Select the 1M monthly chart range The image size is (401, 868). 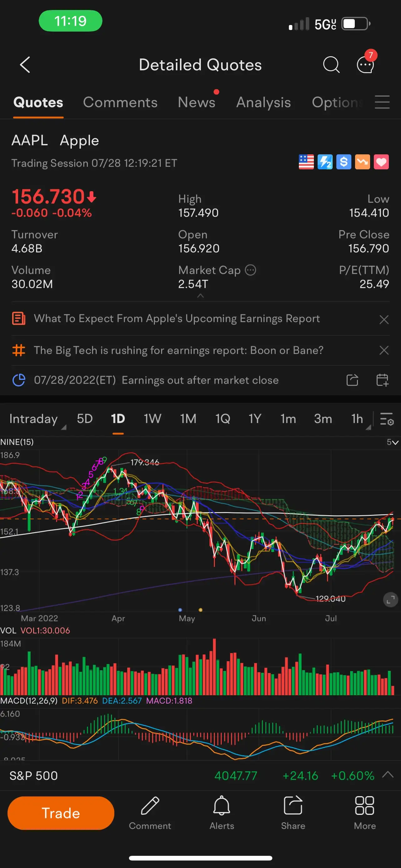(x=188, y=419)
